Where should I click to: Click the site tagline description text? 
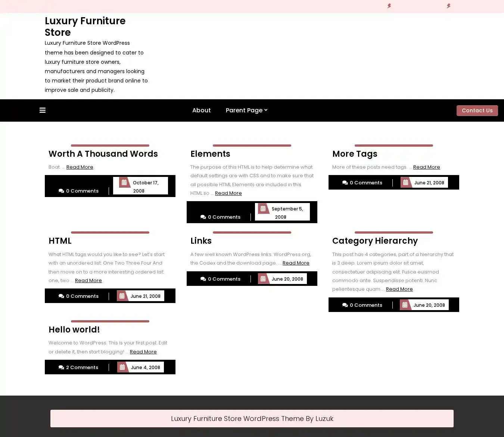point(96,66)
